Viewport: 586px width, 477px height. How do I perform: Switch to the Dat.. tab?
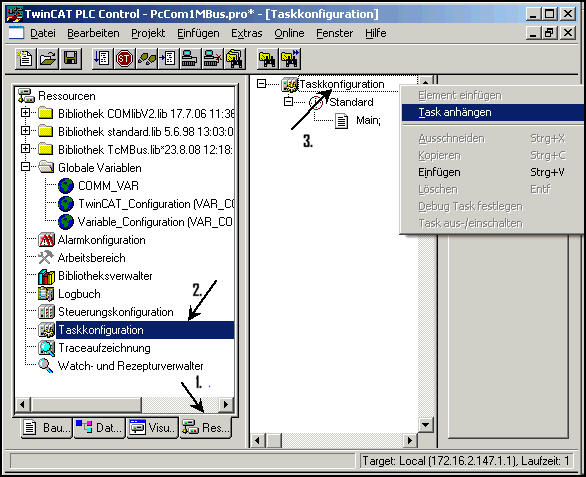[x=99, y=427]
